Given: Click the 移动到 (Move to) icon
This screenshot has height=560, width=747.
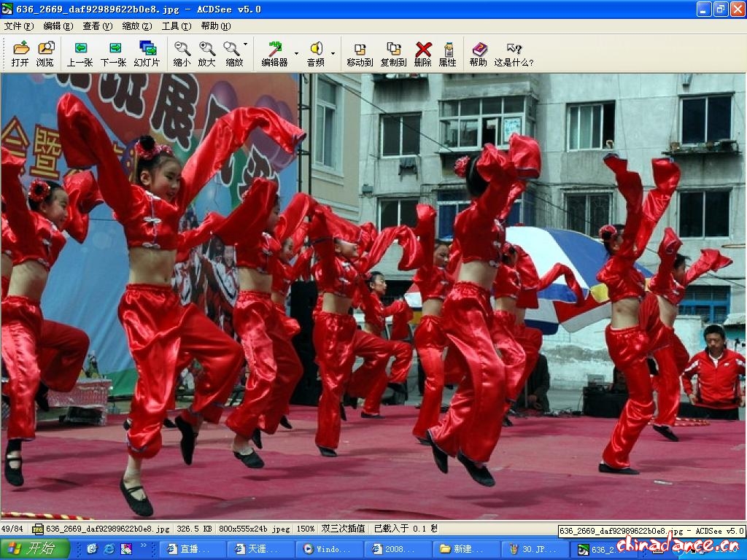Looking at the screenshot, I should point(360,54).
